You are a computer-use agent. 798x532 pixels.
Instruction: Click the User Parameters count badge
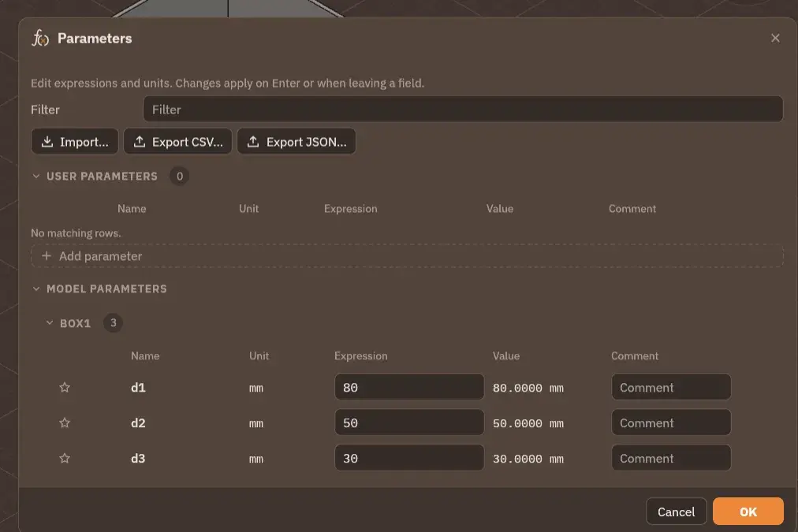[x=179, y=176]
